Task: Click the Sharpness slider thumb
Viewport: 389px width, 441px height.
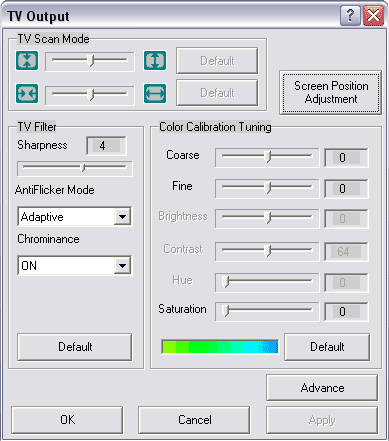Action: click(x=83, y=168)
